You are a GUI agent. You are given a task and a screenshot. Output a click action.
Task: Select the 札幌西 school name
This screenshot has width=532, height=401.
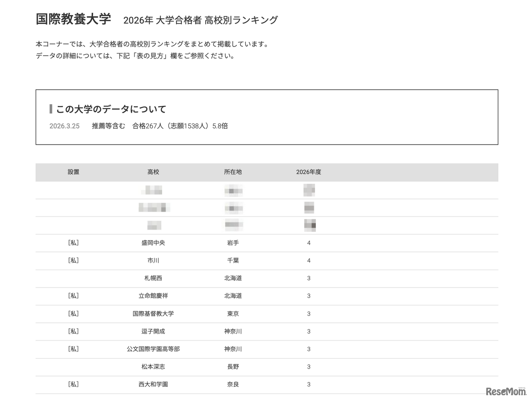point(153,278)
